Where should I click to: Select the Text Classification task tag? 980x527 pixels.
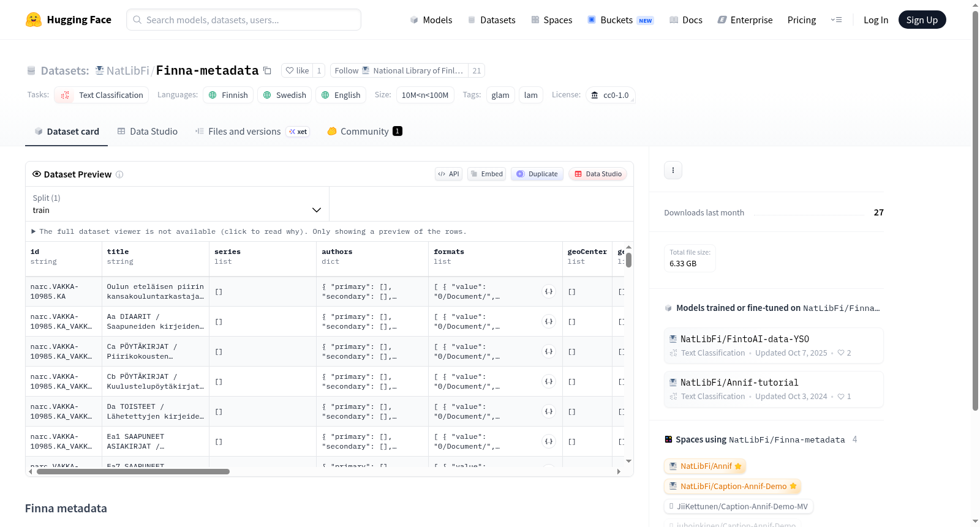point(102,95)
